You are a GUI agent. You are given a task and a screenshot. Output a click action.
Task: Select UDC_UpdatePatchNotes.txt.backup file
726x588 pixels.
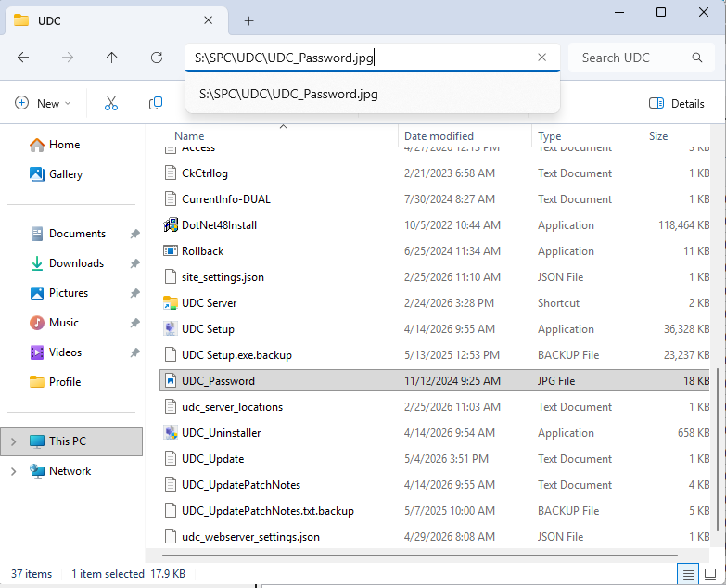tap(268, 510)
